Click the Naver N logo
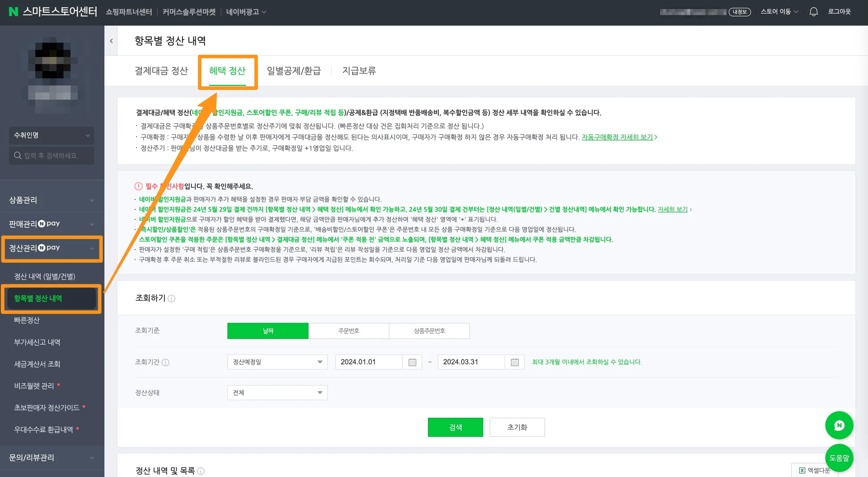868x477 pixels. coord(14,11)
